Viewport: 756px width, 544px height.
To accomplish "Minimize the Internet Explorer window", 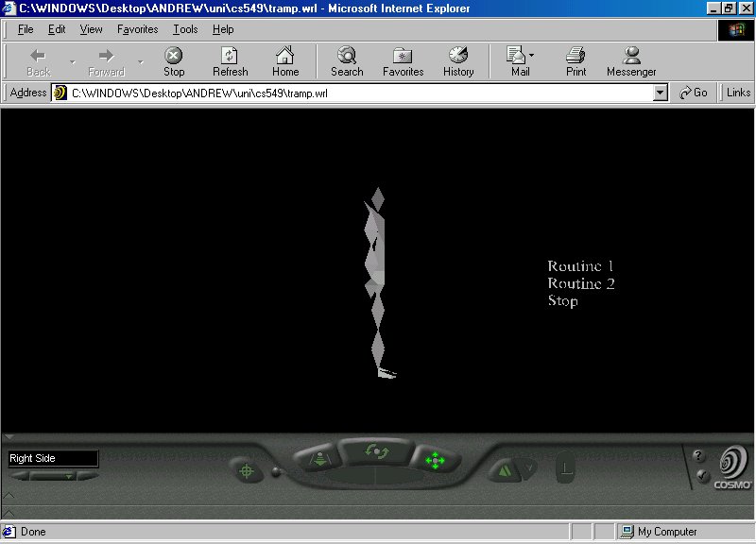I will (713, 8).
